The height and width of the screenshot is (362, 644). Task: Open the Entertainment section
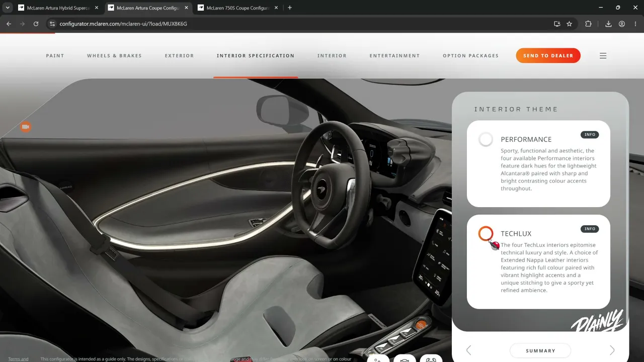394,56
